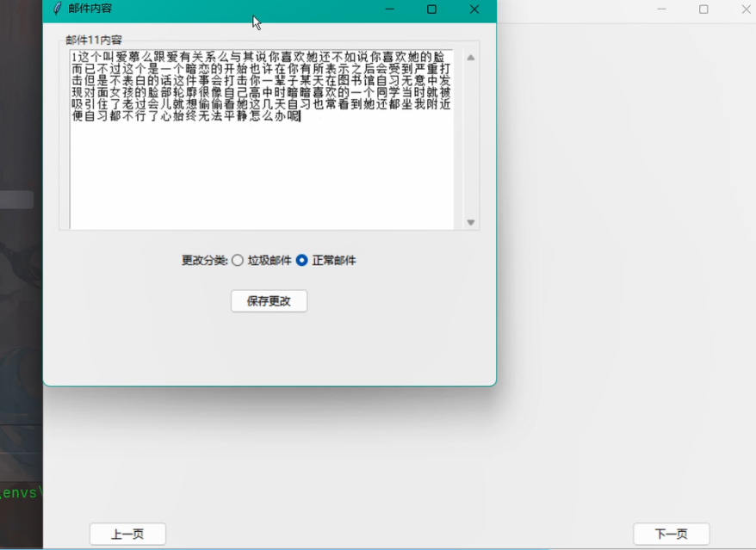Click the 邮件11内容 frame label
Viewport: 756px width, 550px height.
pos(94,40)
